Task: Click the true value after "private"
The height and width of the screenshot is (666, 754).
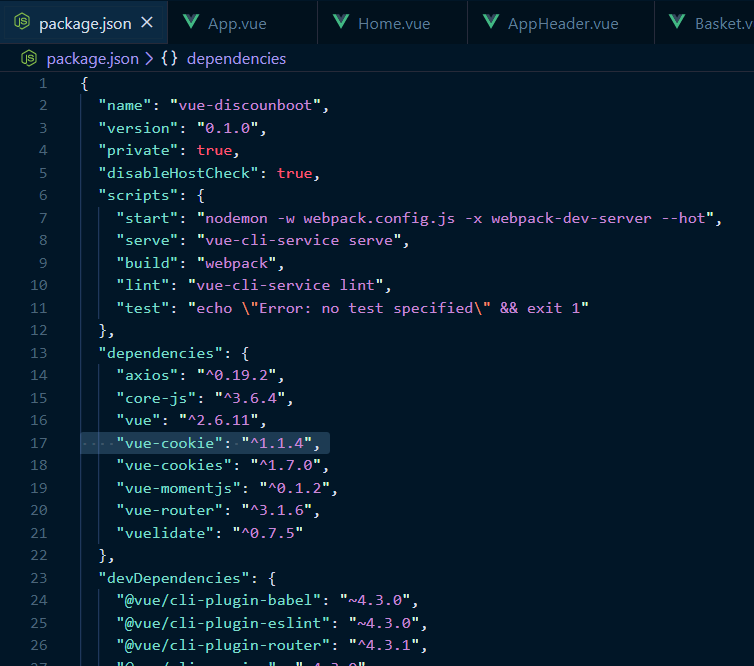Action: [214, 151]
